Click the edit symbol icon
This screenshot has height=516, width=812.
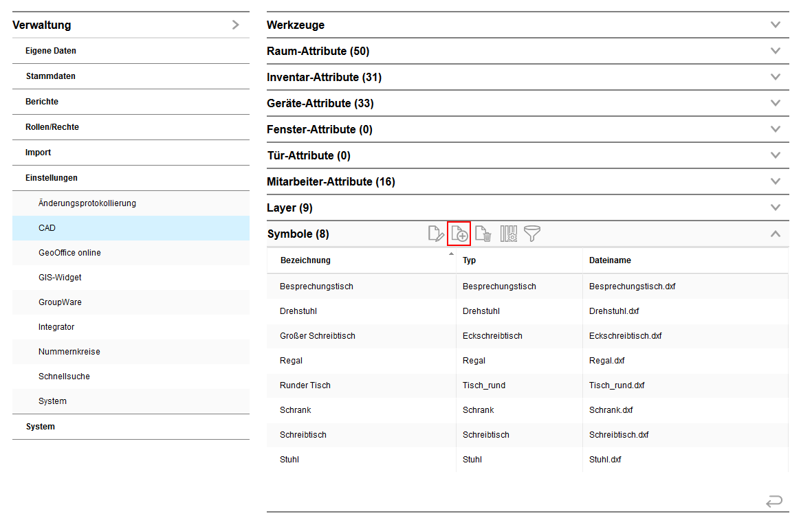click(x=436, y=234)
